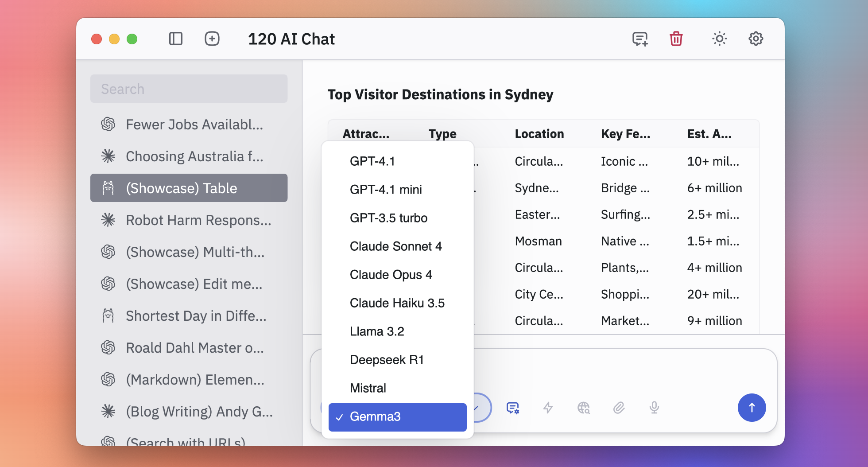The height and width of the screenshot is (467, 868).
Task: Select checked Gemma3 model option
Action: (x=397, y=417)
